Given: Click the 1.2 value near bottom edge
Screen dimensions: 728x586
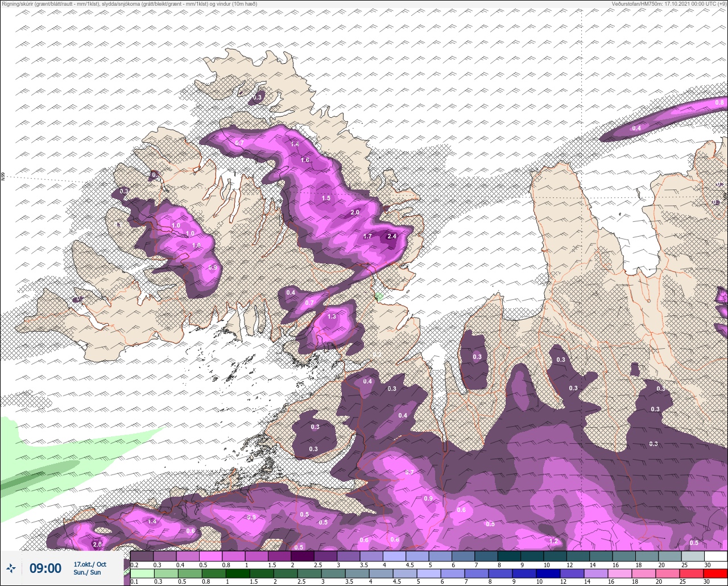Looking at the screenshot, I should pyautogui.click(x=553, y=542).
